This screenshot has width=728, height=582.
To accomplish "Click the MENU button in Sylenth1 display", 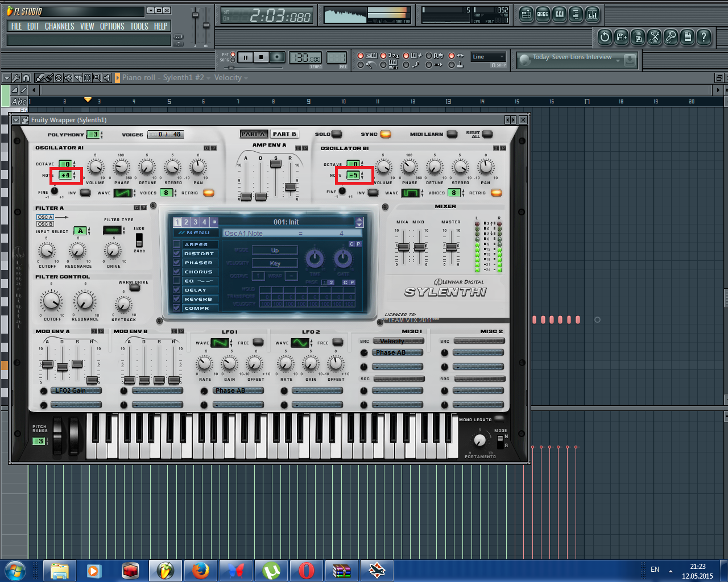I will [195, 233].
